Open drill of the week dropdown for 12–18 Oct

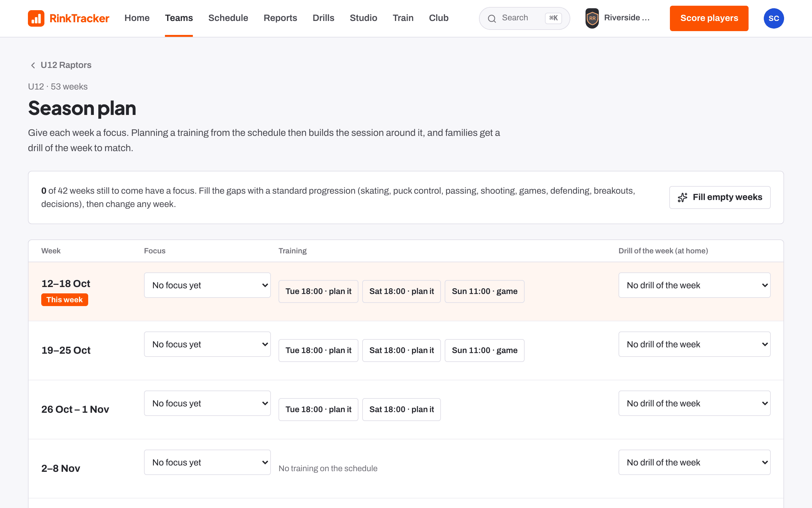tap(695, 285)
